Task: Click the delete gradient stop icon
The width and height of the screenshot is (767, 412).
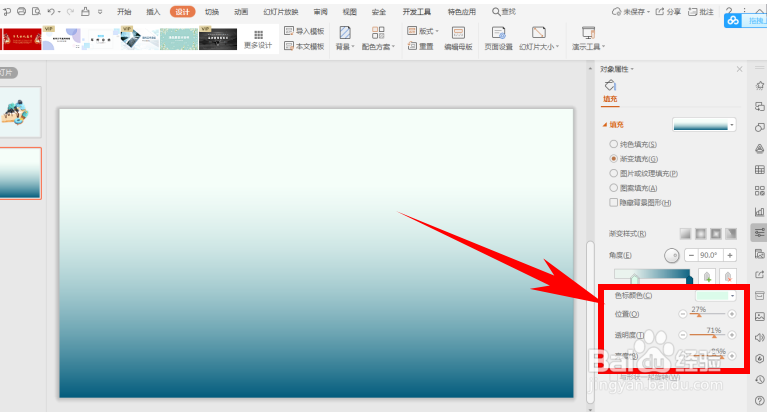Action: click(728, 276)
